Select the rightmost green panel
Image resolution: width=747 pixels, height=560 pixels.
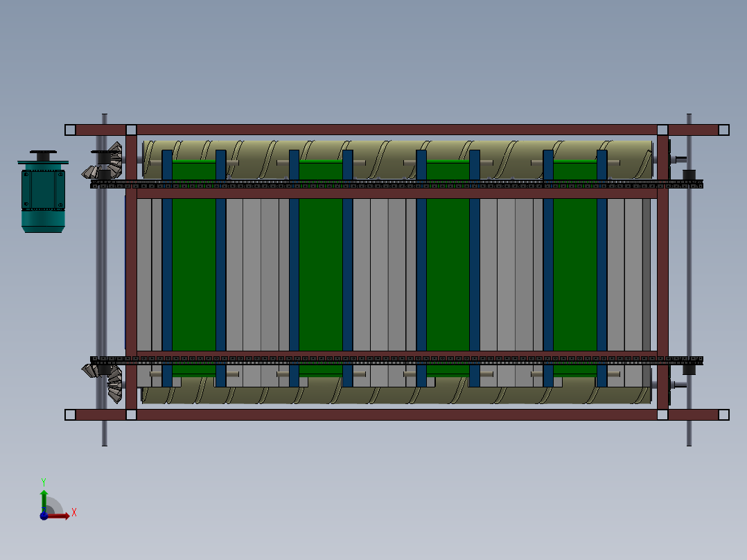click(x=575, y=268)
